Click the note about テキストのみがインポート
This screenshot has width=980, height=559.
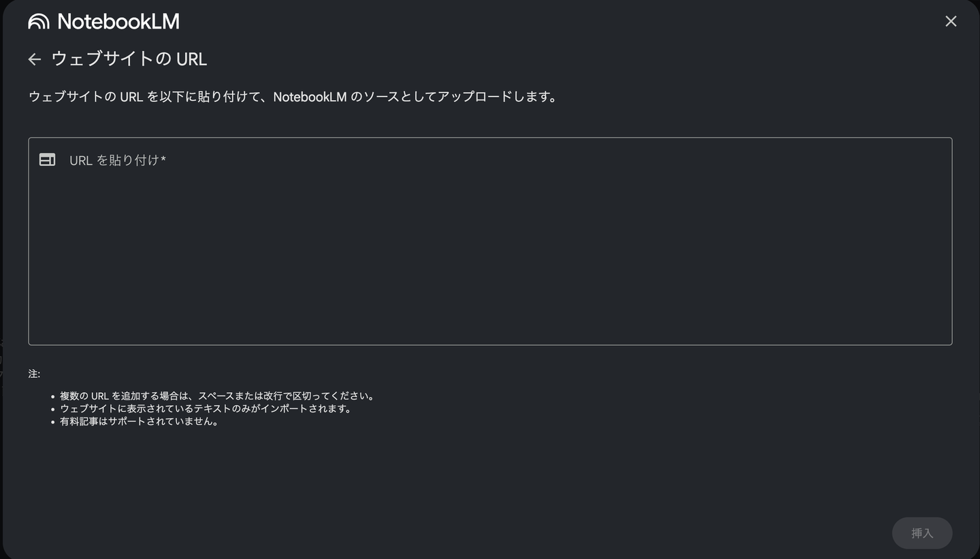point(206,409)
